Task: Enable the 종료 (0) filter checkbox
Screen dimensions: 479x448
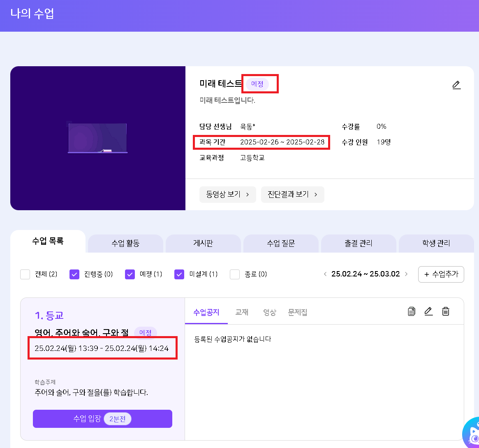Action: (235, 274)
